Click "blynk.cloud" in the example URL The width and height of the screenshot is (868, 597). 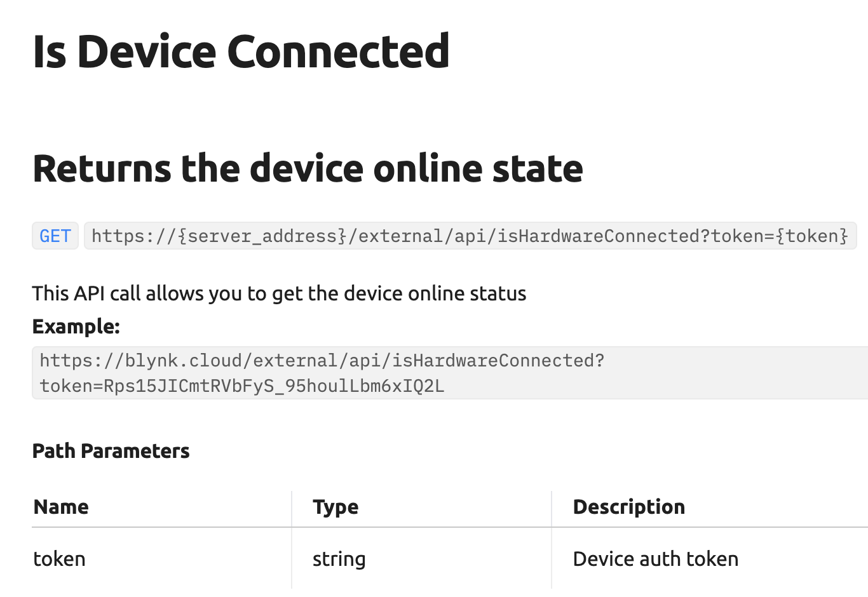click(x=184, y=361)
